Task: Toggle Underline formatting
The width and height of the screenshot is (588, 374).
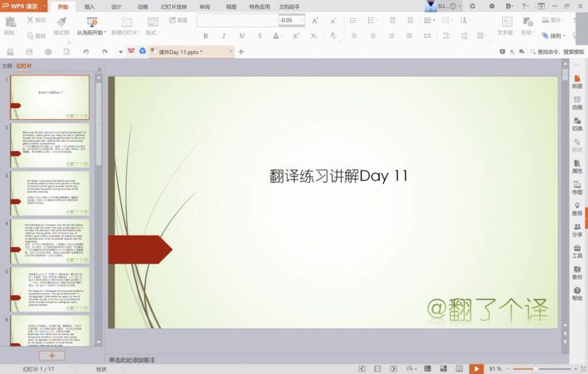Action: [242, 36]
